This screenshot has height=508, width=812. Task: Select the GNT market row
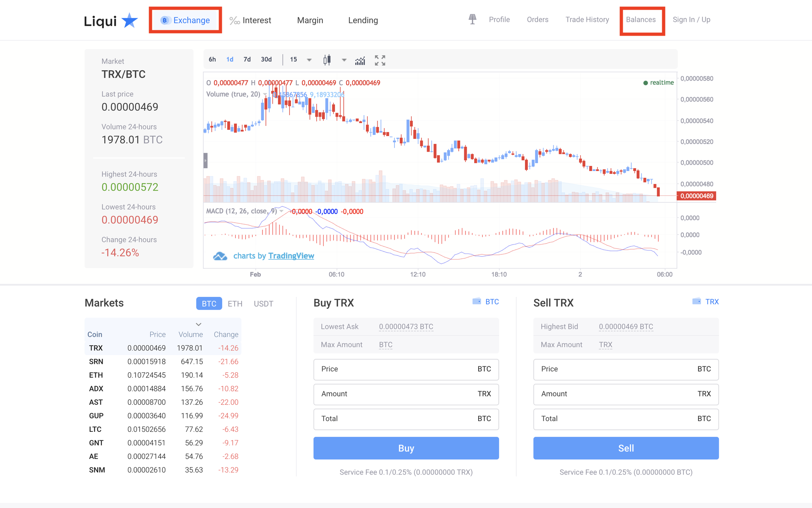163,443
